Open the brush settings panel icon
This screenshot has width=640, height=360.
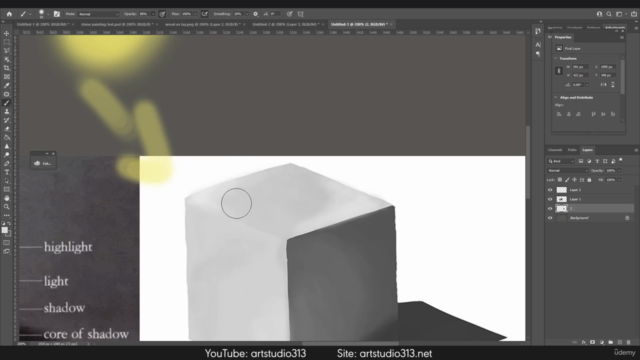point(57,14)
